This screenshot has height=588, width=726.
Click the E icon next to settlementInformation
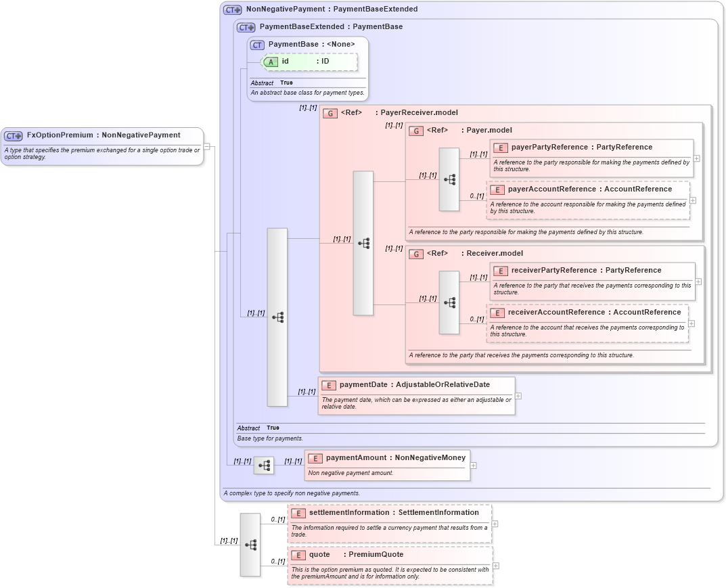[x=298, y=513]
